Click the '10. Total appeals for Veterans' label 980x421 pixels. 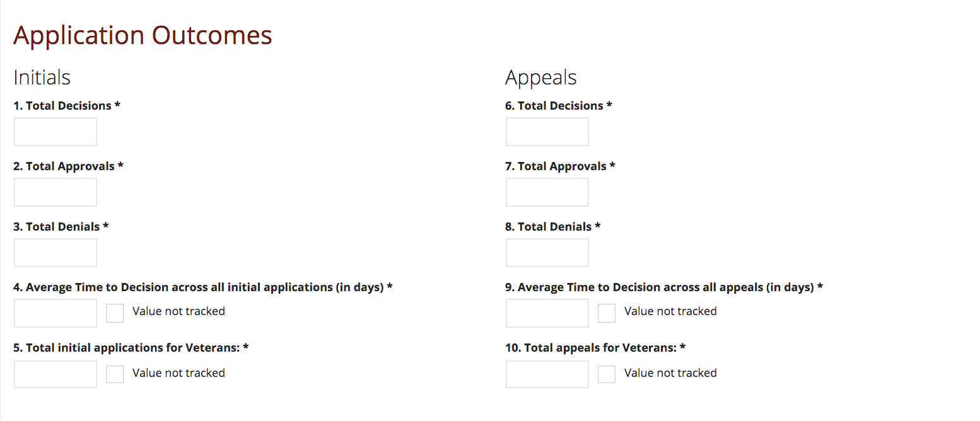point(595,348)
